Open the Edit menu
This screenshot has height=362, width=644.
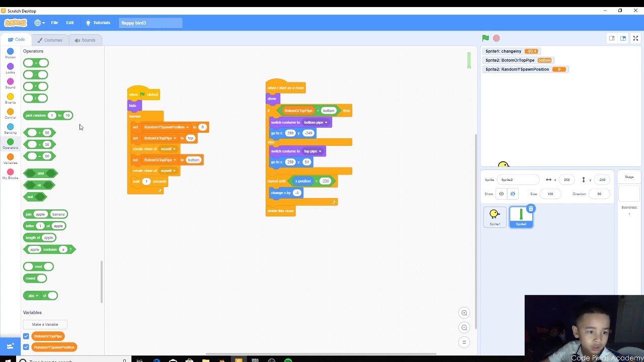(70, 23)
